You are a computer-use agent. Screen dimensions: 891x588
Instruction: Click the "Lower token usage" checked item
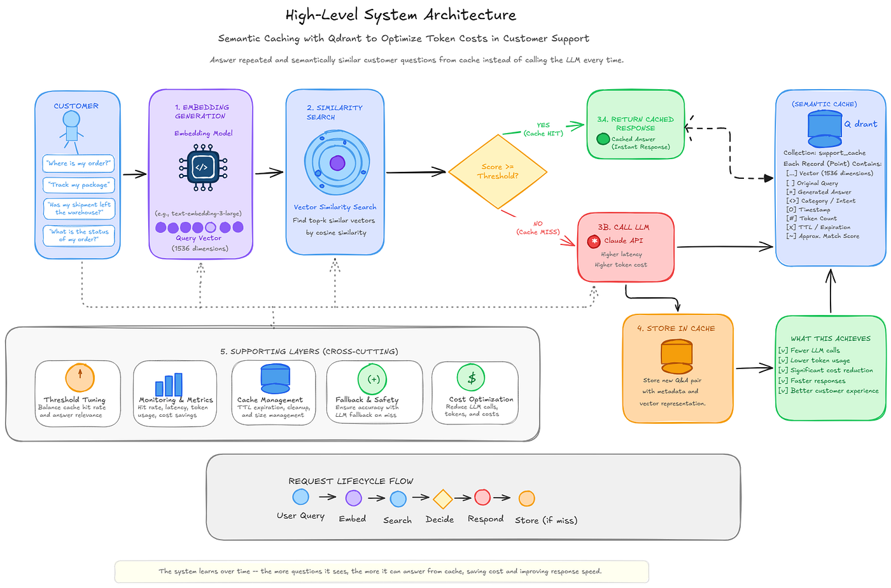(x=814, y=360)
